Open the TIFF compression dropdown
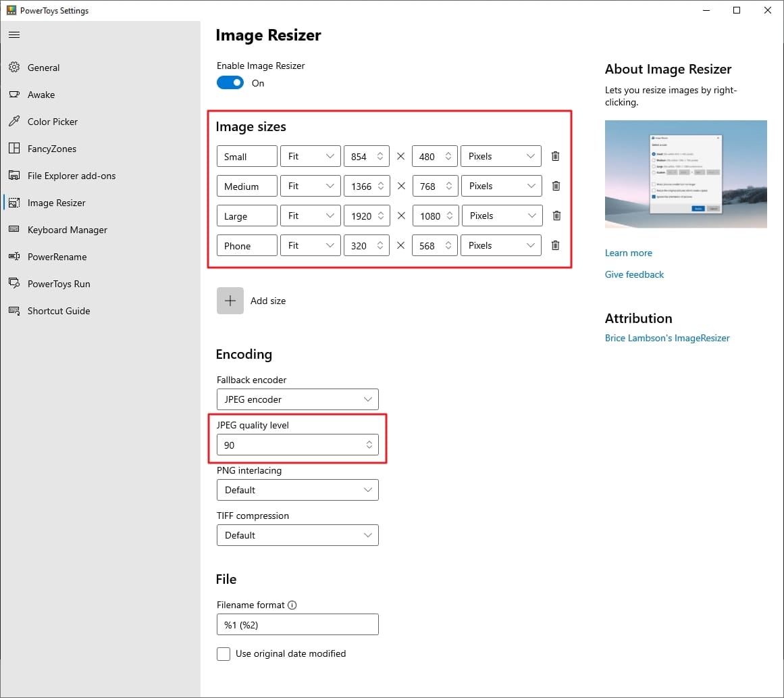 [297, 535]
